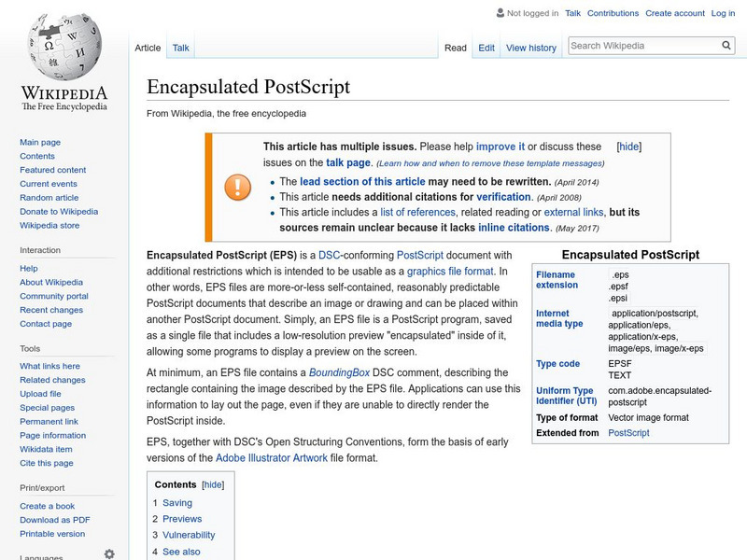This screenshot has width=747, height=560.
Task: Open Recent changes link
Action: pos(51,310)
